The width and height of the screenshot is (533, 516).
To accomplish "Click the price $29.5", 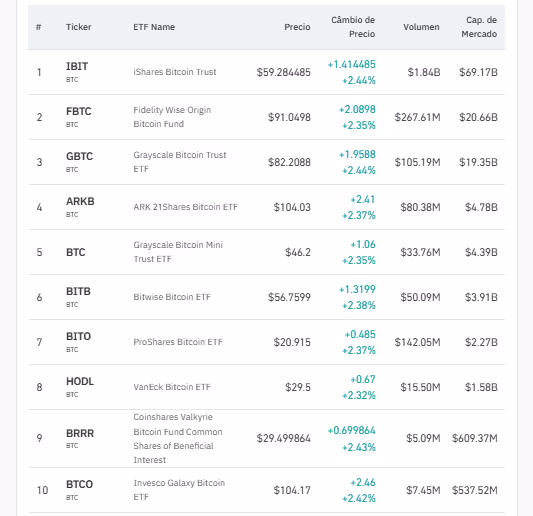I will (x=298, y=387).
